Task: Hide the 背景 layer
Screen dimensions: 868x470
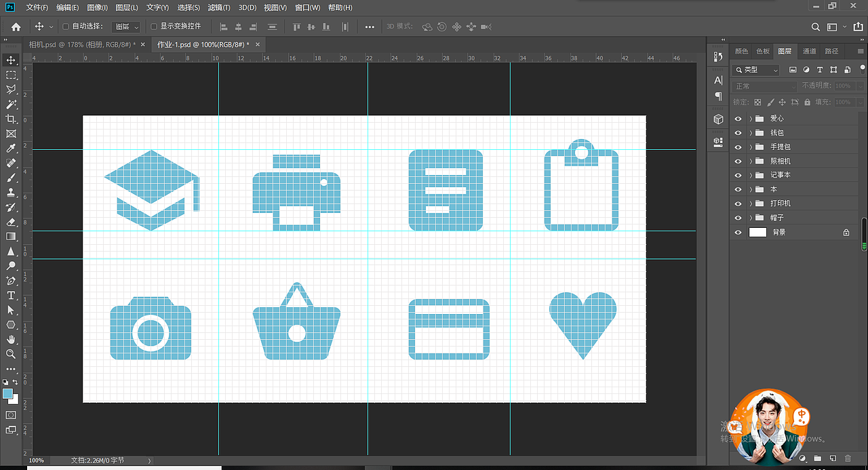Action: coord(738,232)
